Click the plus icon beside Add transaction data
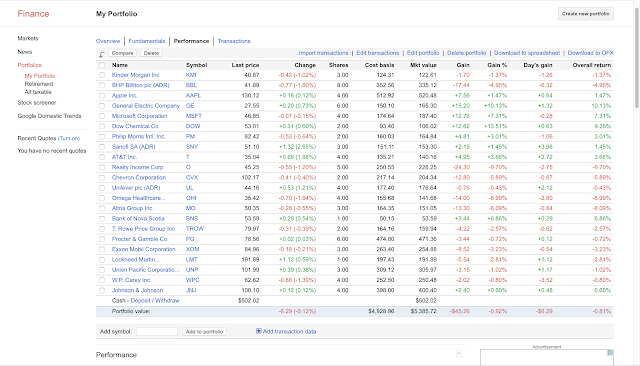Screen dimensions: 640x366 coord(258,331)
